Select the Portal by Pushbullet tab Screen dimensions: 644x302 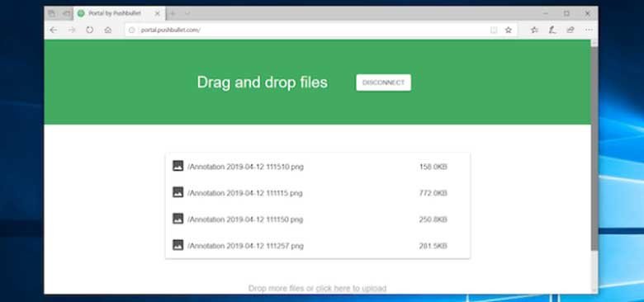[119, 13]
